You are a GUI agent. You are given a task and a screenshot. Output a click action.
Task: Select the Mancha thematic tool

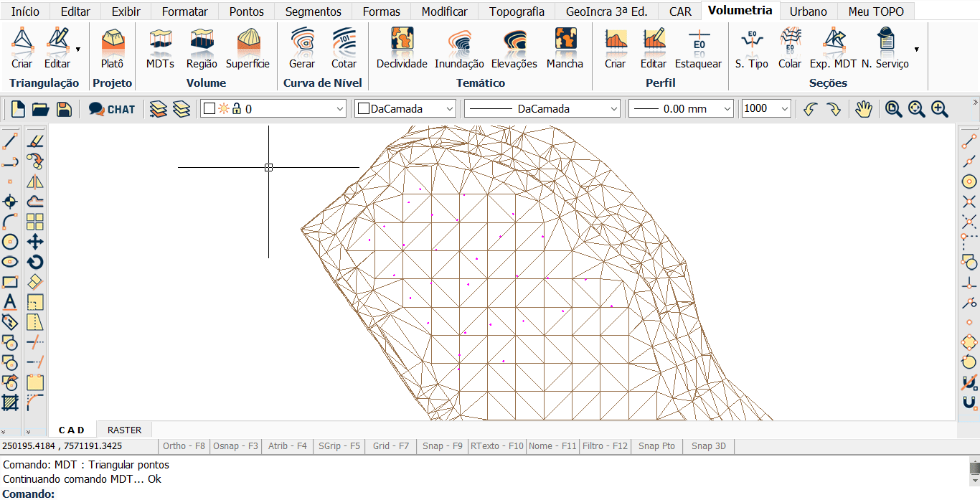[x=565, y=48]
